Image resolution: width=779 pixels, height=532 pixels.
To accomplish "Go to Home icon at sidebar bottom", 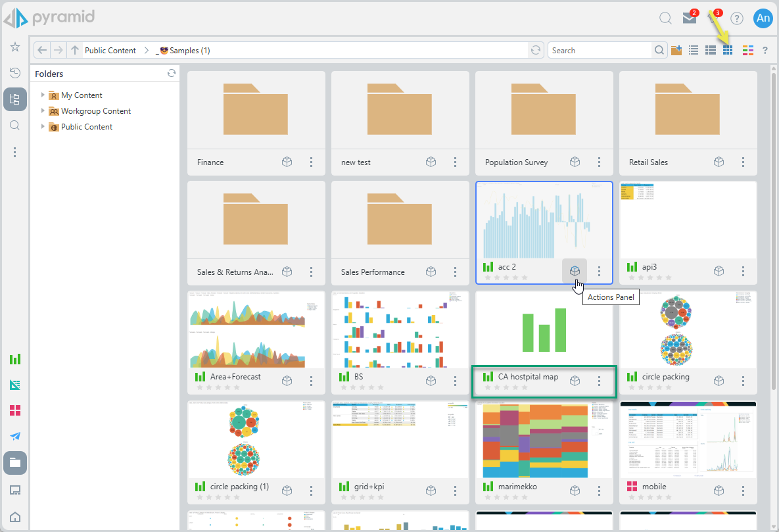I will pos(15,517).
